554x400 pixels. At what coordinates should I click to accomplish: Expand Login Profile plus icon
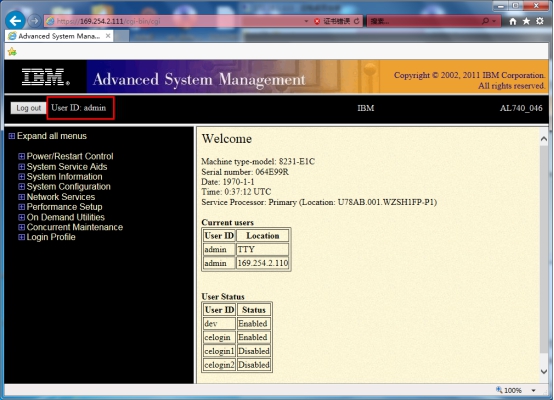coord(22,237)
